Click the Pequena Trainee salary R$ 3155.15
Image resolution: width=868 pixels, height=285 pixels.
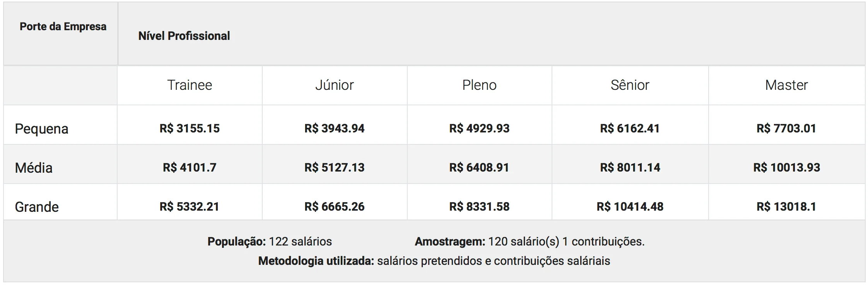[x=190, y=129]
